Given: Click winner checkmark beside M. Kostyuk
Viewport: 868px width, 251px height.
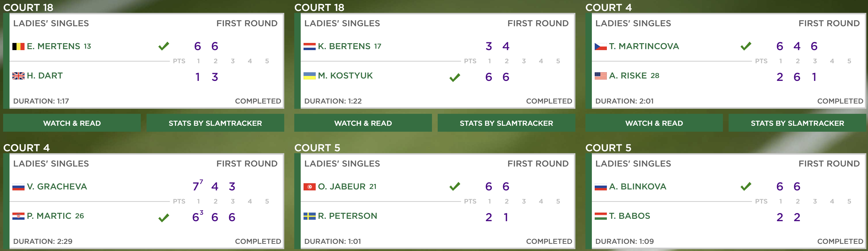Looking at the screenshot, I should click(455, 78).
